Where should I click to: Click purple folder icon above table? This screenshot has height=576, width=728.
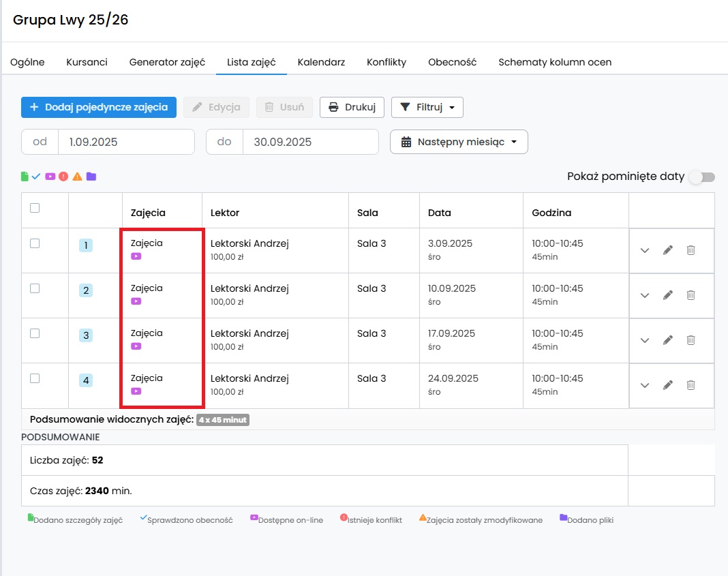pyautogui.click(x=91, y=177)
